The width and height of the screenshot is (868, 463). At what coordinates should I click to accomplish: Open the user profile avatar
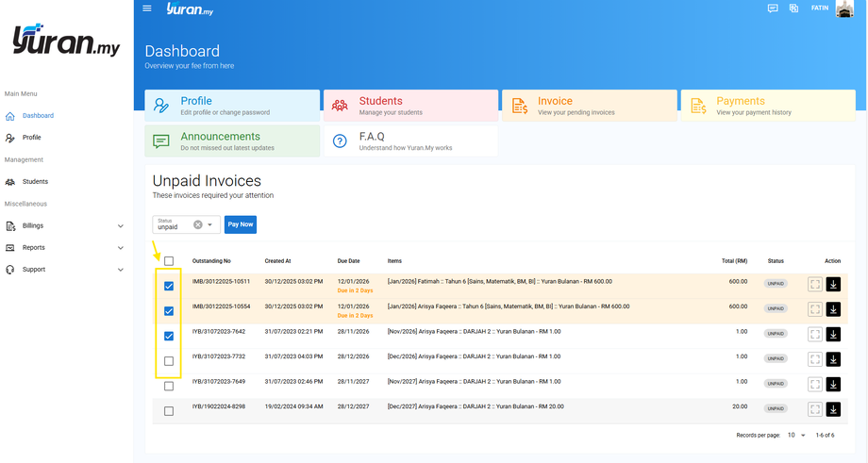(844, 8)
